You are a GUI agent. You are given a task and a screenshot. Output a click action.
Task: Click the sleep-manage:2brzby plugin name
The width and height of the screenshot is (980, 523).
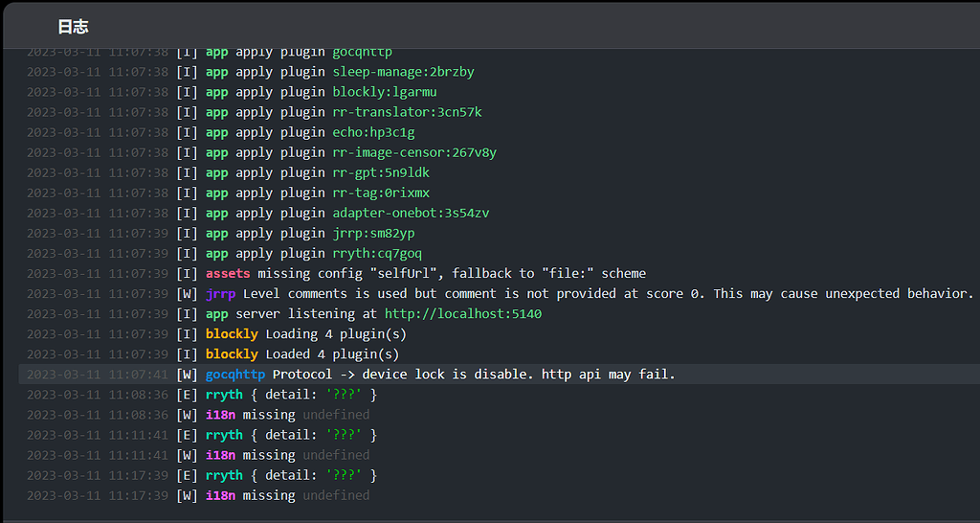click(x=403, y=72)
